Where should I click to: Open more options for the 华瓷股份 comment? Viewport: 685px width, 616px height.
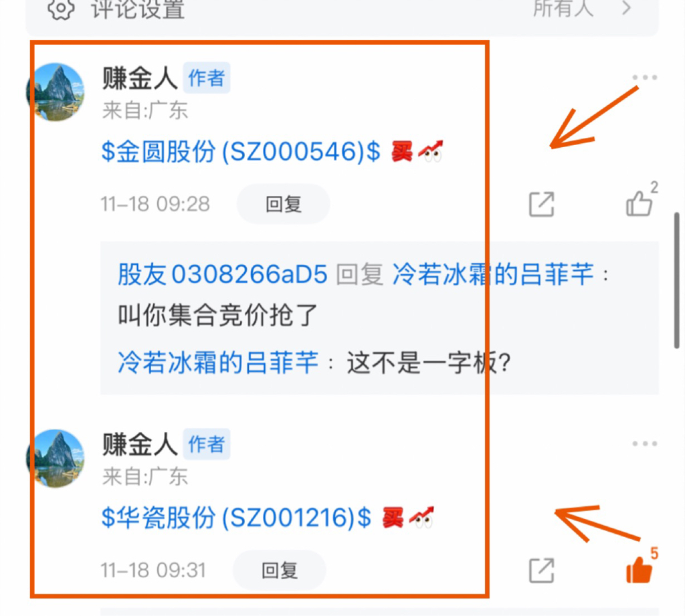tap(644, 443)
